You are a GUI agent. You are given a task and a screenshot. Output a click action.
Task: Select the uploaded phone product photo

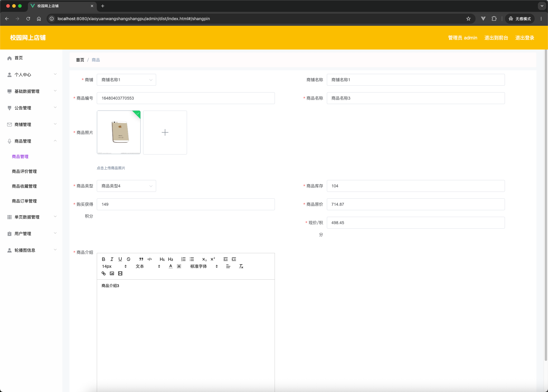point(119,133)
